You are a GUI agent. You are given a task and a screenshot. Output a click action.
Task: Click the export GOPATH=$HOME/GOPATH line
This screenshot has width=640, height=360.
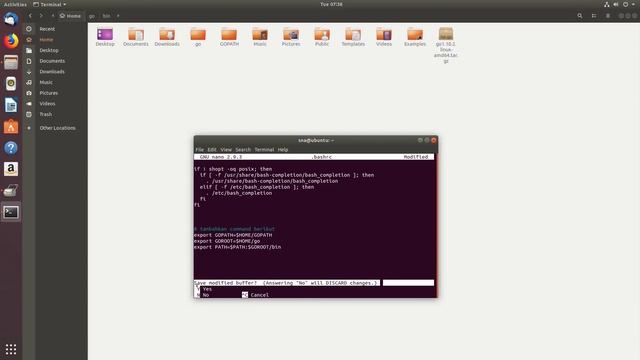[233, 235]
